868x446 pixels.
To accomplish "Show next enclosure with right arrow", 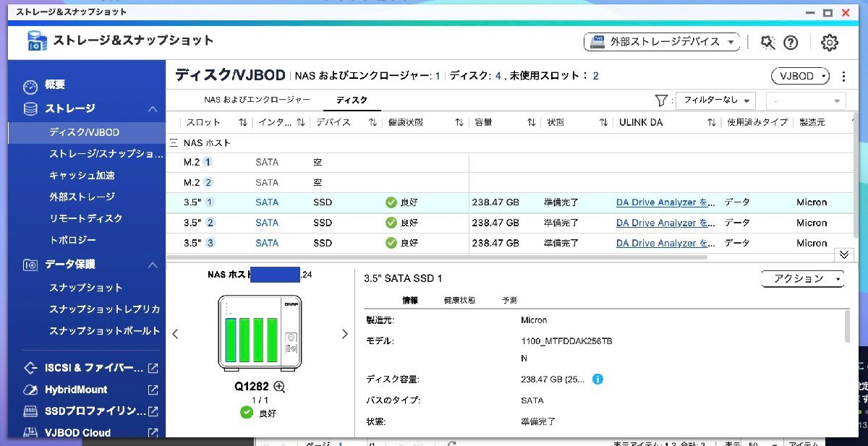I will point(345,334).
